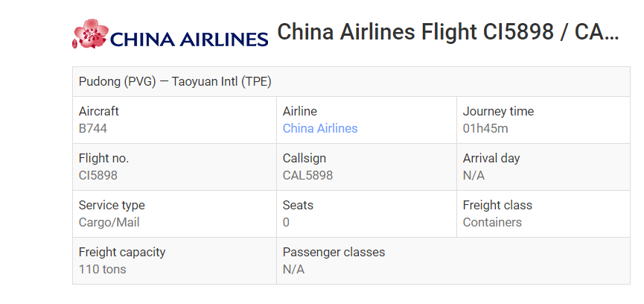
Task: Click the Freight capacity label
Action: coord(122,252)
